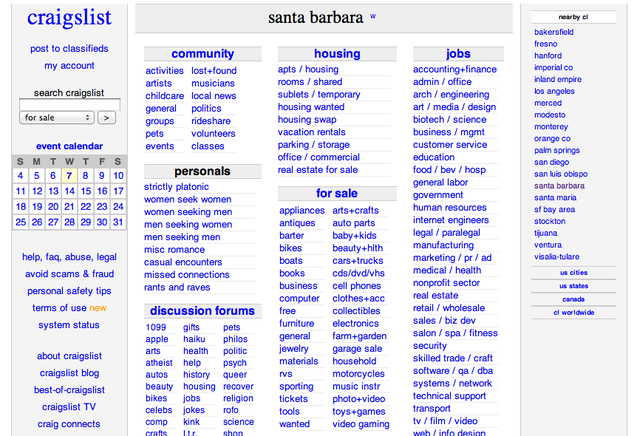This screenshot has width=640, height=436.
Task: Open the 'haiku' discussion forum
Action: point(194,339)
